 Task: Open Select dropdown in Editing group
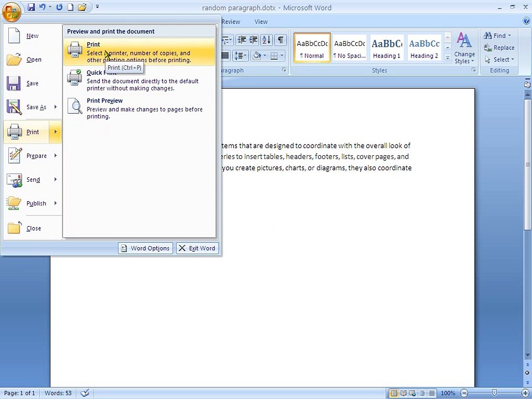pos(499,59)
